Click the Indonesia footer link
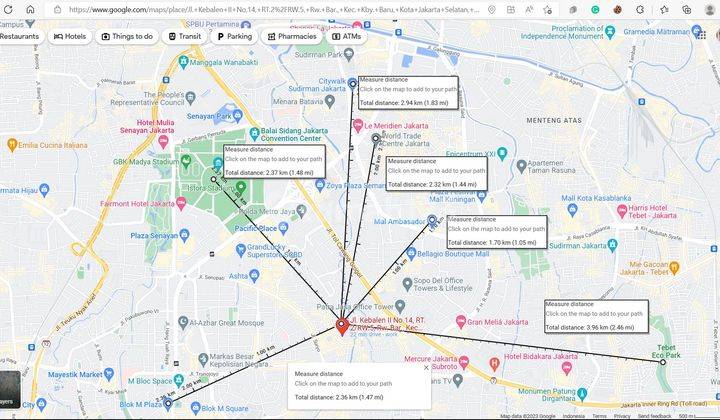Screen dimensions: 720x420 coord(574,416)
